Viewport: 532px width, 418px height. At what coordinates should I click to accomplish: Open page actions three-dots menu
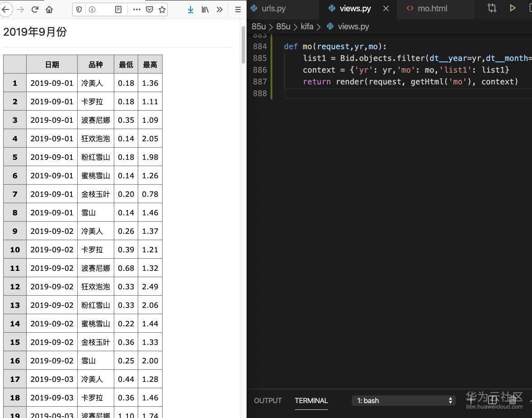[x=137, y=9]
